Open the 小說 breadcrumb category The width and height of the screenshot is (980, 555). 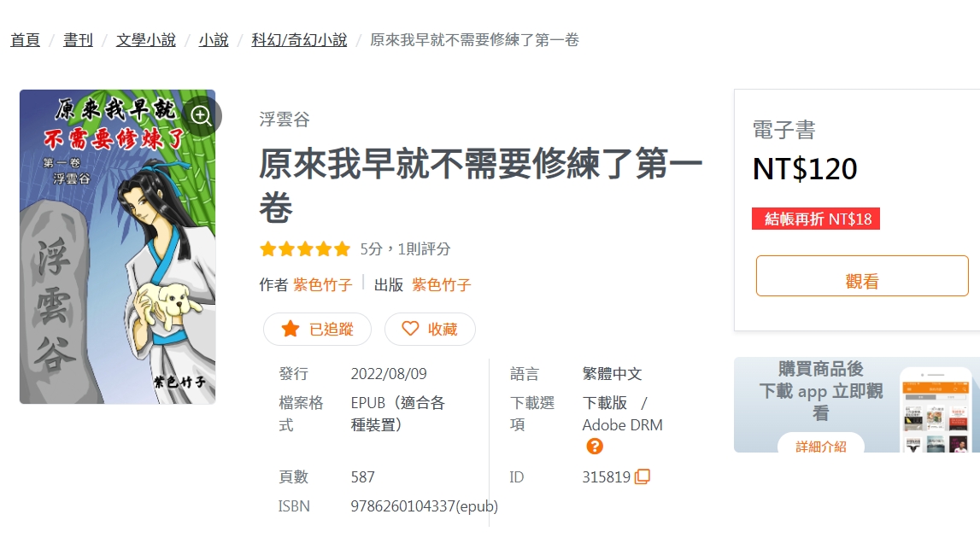tap(214, 40)
